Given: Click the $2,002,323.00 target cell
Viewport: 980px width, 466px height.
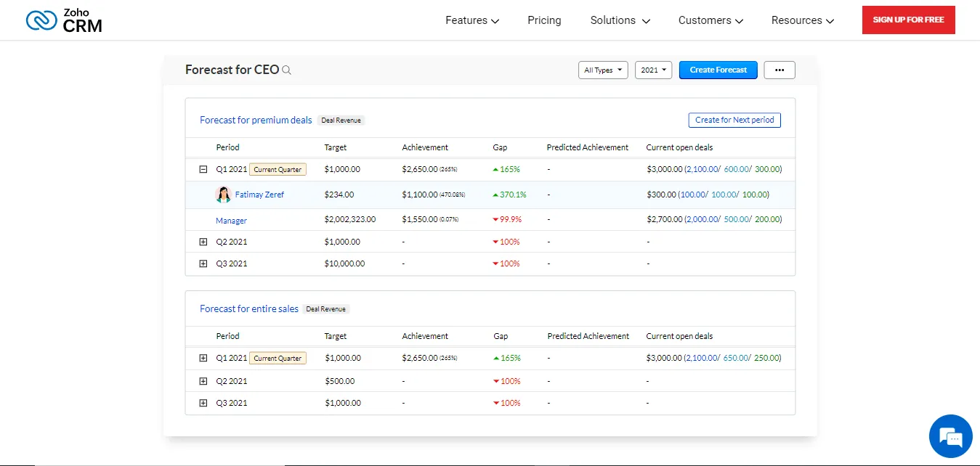Looking at the screenshot, I should (x=350, y=219).
